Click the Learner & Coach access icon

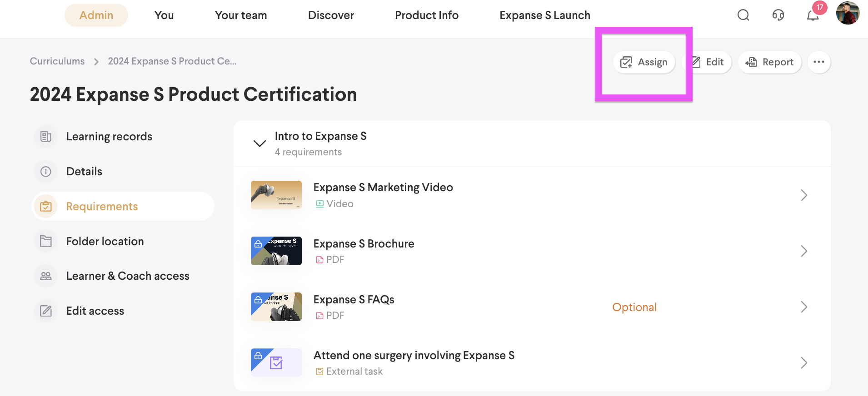coord(46,276)
